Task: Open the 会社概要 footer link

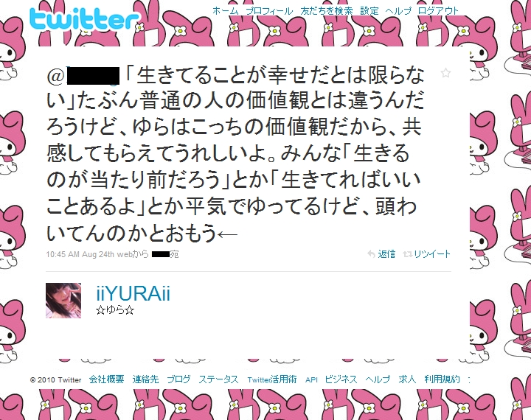Action: pos(107,379)
